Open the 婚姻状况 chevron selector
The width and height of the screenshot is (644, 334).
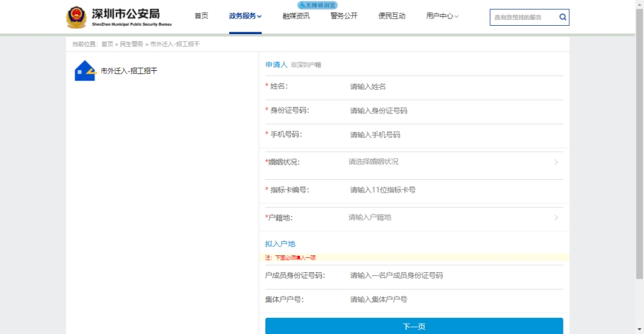point(556,162)
